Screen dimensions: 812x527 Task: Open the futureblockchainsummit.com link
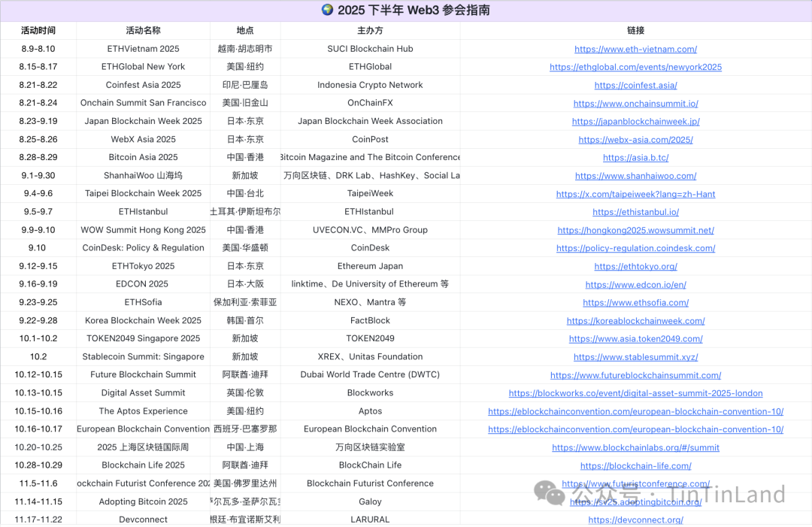[x=635, y=375]
